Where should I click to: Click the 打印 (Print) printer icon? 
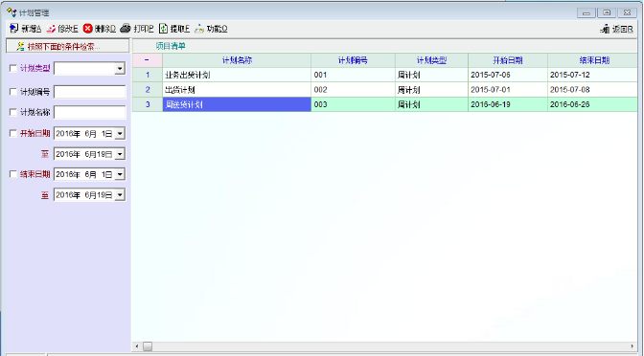(126, 29)
